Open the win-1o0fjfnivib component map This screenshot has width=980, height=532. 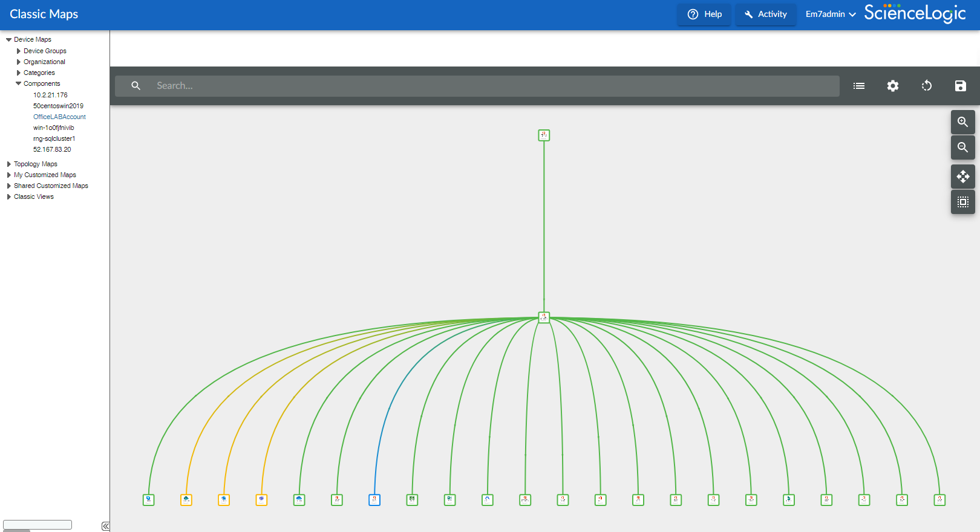54,128
